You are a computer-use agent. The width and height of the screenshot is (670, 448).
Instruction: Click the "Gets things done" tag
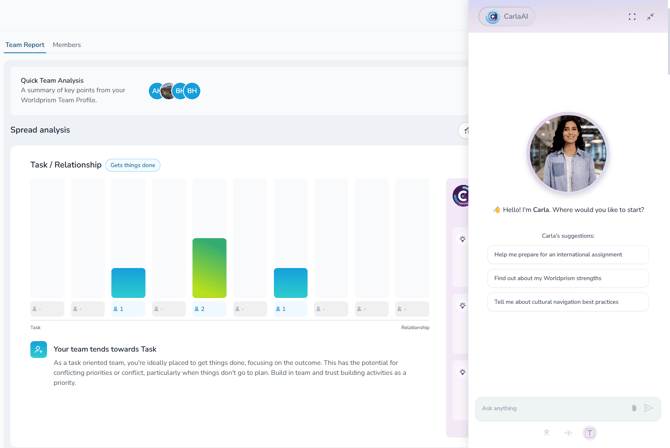(x=133, y=165)
